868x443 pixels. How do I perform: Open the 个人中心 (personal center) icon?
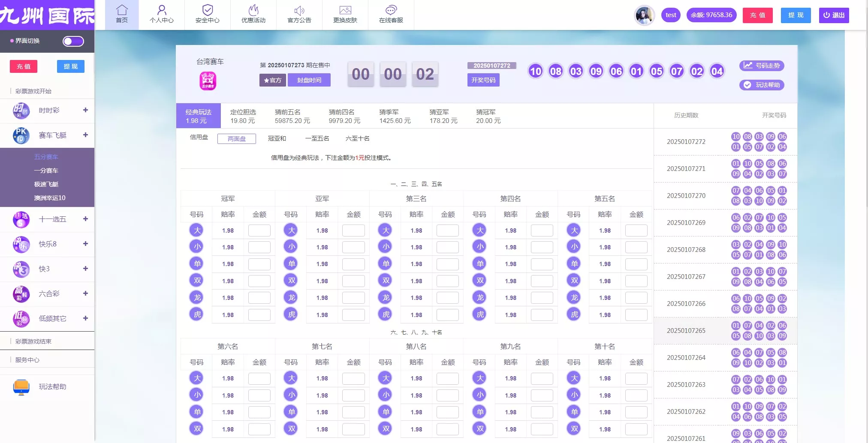coord(162,14)
